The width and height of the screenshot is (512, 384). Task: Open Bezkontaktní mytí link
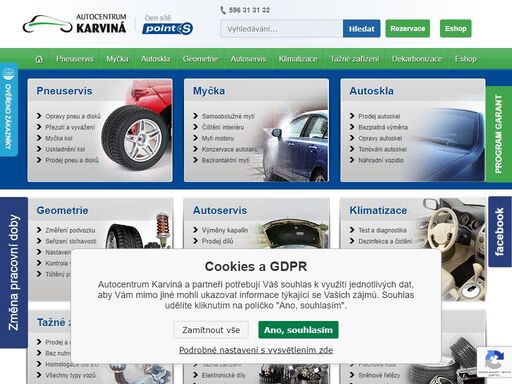pyautogui.click(x=225, y=160)
